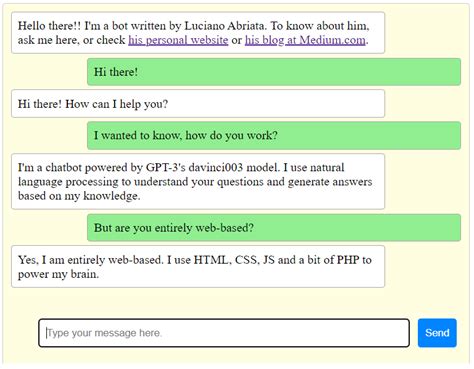This screenshot has height=369, width=474.
Task: Click the Send button
Action: coord(437,333)
